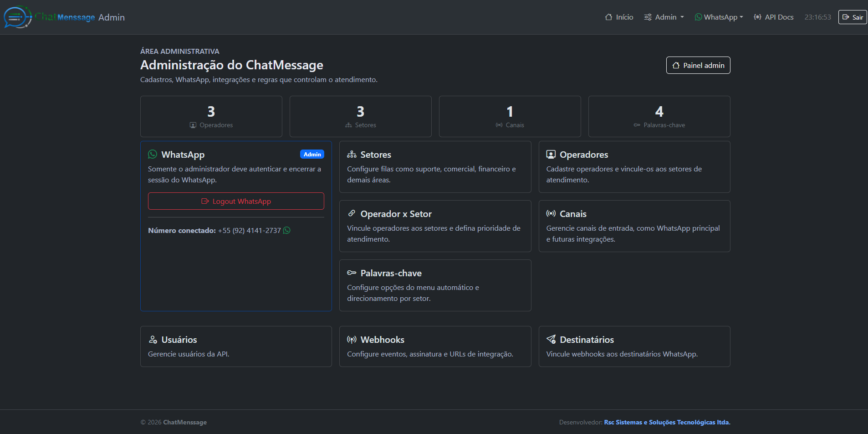Click the API Docs braces icon
Image resolution: width=868 pixels, height=434 pixels.
pos(757,17)
